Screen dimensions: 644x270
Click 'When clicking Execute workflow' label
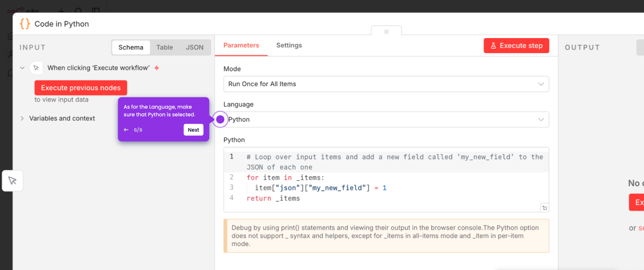click(98, 68)
